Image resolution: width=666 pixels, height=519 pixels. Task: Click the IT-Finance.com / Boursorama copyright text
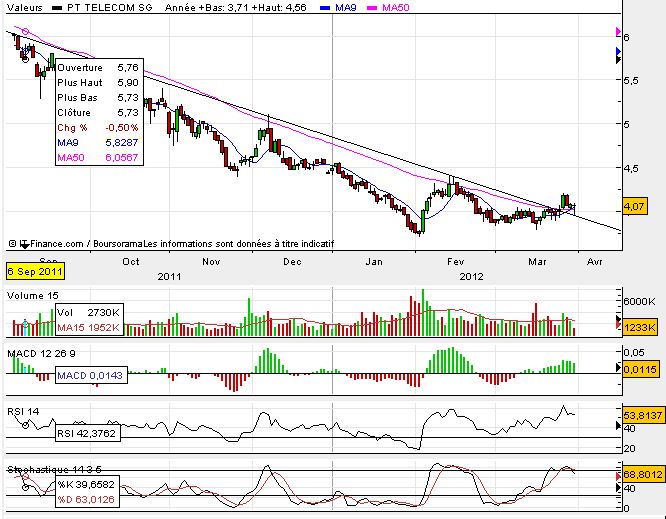pyautogui.click(x=171, y=244)
